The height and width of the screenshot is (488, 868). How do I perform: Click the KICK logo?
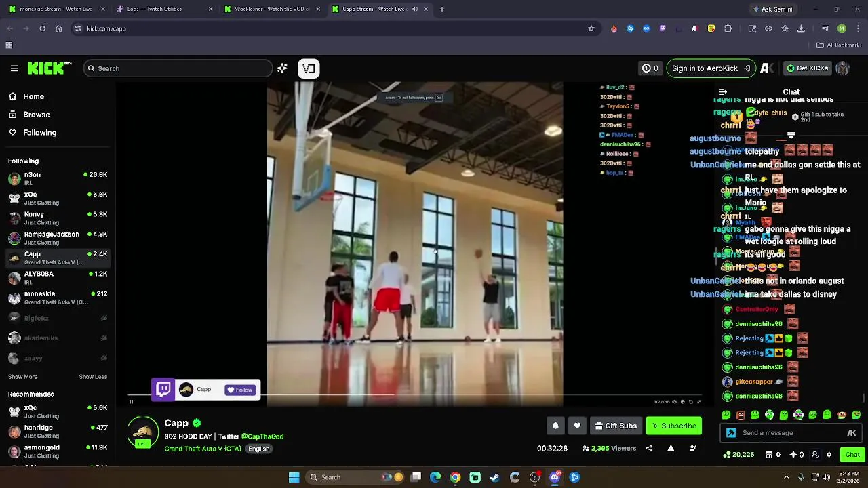(49, 68)
